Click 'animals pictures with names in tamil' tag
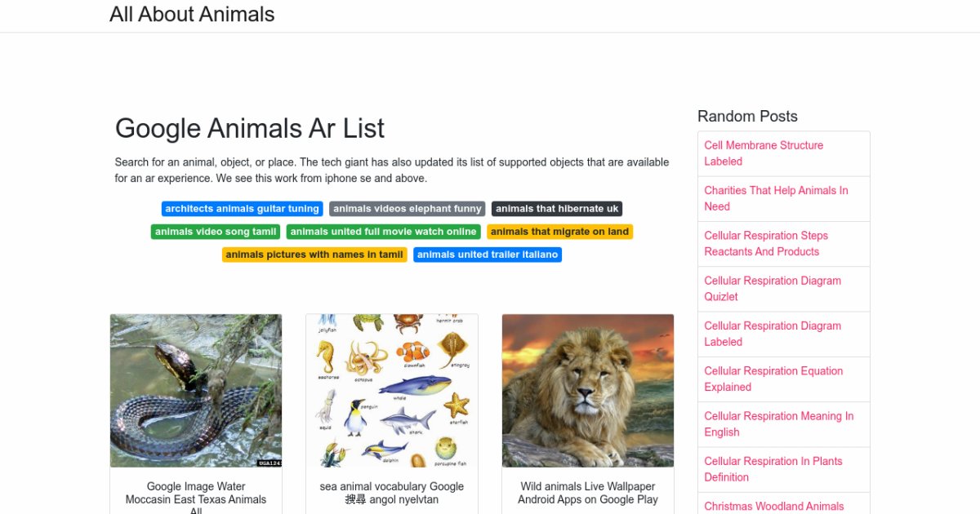The image size is (980, 514). click(x=314, y=255)
